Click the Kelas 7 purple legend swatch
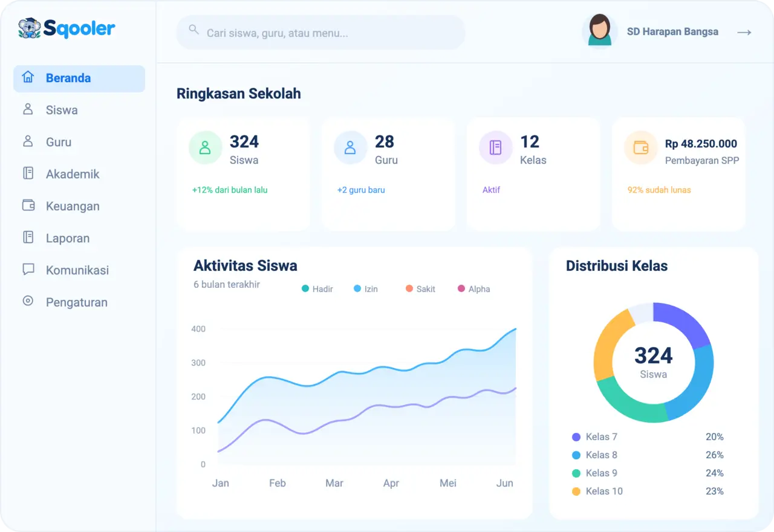The width and height of the screenshot is (774, 532). coord(576,437)
